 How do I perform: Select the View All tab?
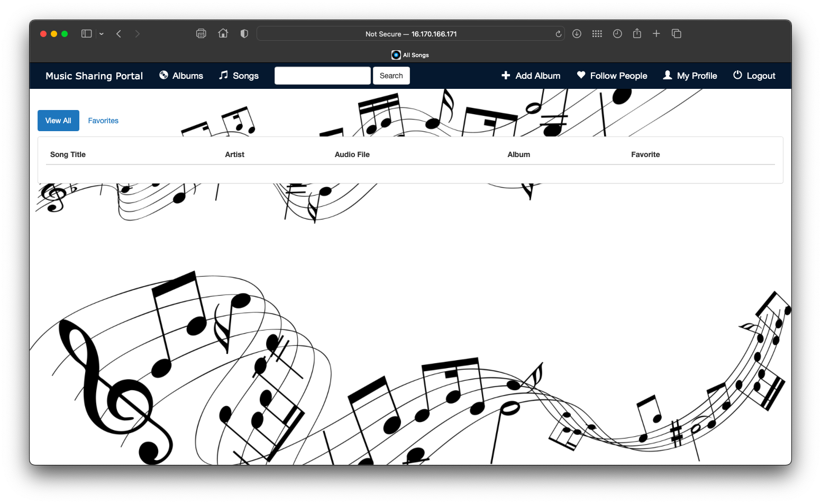58,121
